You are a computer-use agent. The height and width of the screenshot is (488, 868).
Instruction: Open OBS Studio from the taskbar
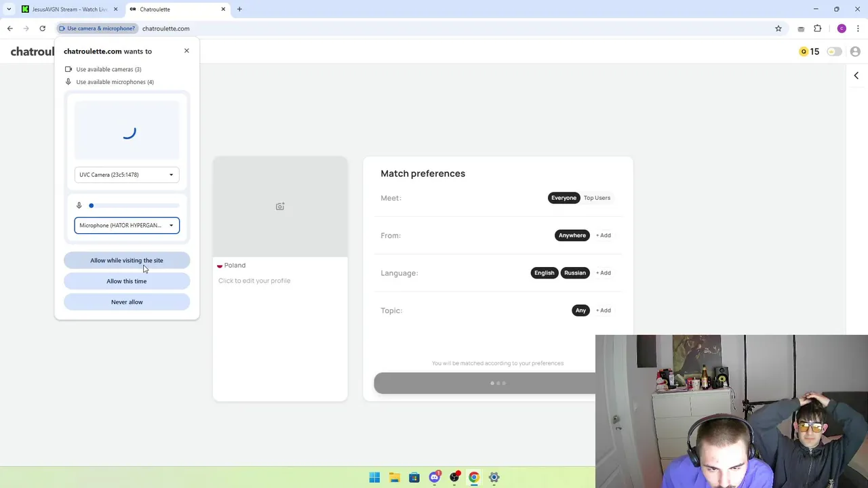[454, 477]
